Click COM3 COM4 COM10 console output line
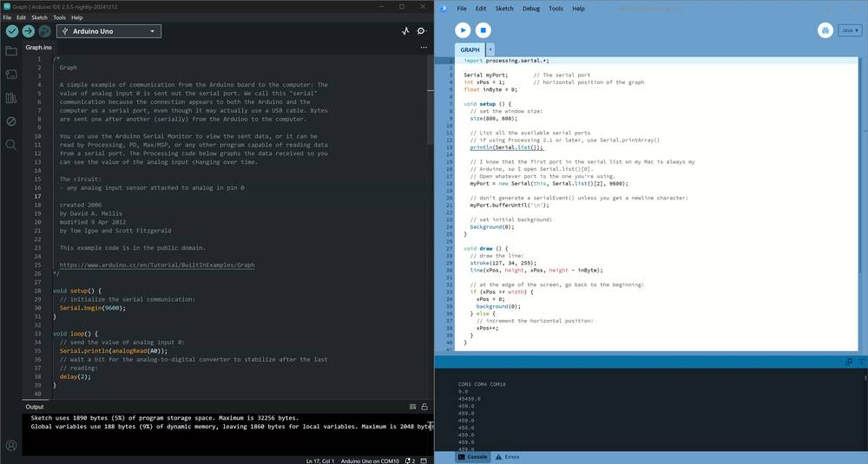The width and height of the screenshot is (868, 464). (482, 384)
